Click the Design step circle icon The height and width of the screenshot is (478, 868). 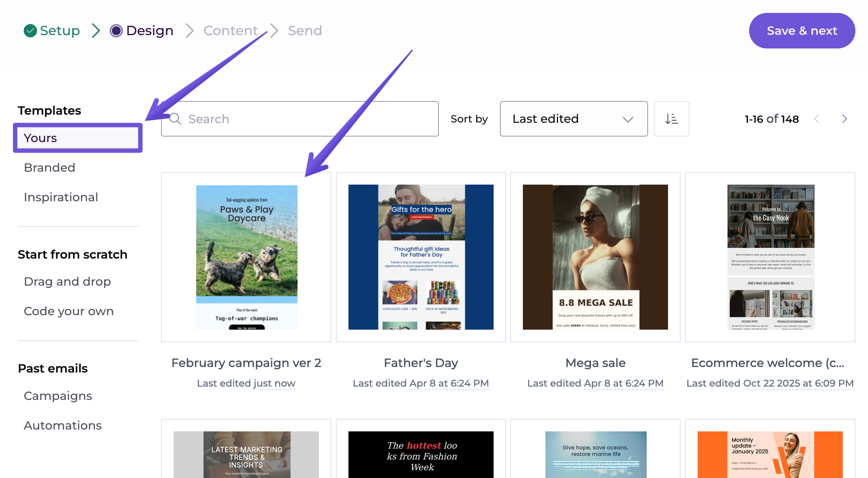(116, 31)
